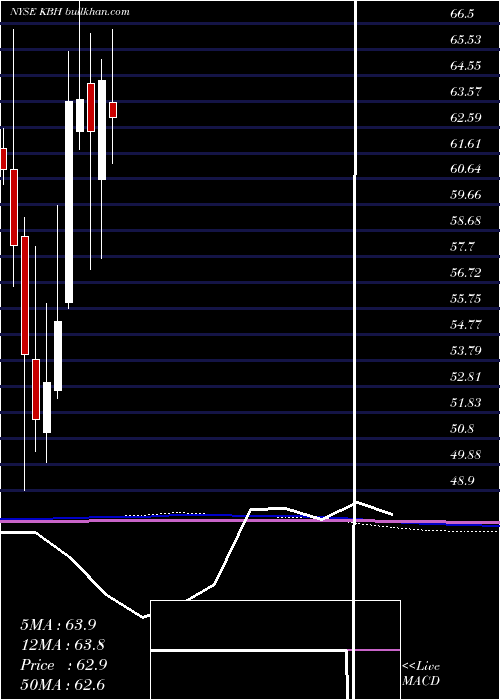Click the 57.7 price axis label

click(462, 246)
